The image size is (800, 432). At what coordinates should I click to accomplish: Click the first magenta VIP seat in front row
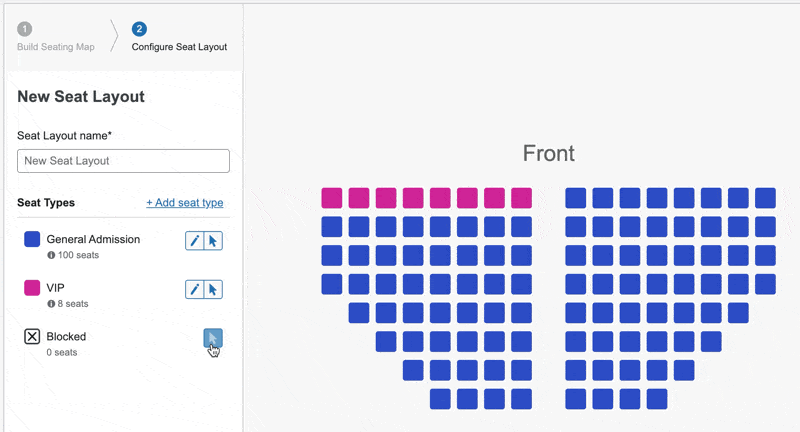click(x=332, y=198)
